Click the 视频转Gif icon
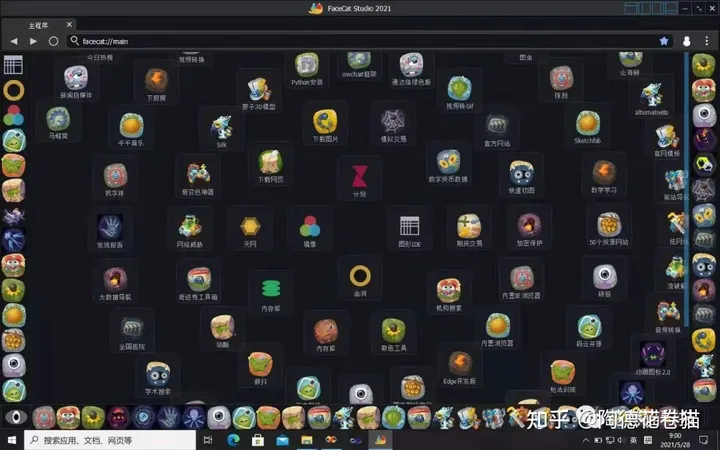The image size is (720, 450). tap(461, 87)
